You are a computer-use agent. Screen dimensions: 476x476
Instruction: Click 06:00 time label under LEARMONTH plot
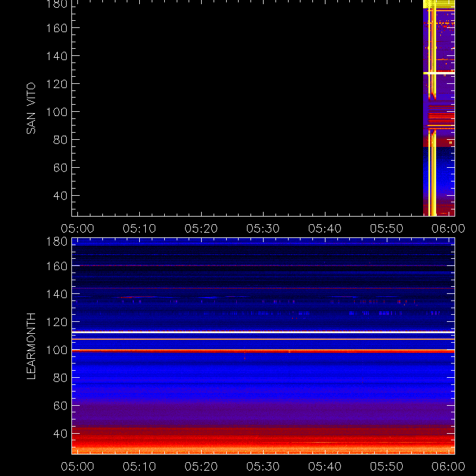[x=449, y=466]
